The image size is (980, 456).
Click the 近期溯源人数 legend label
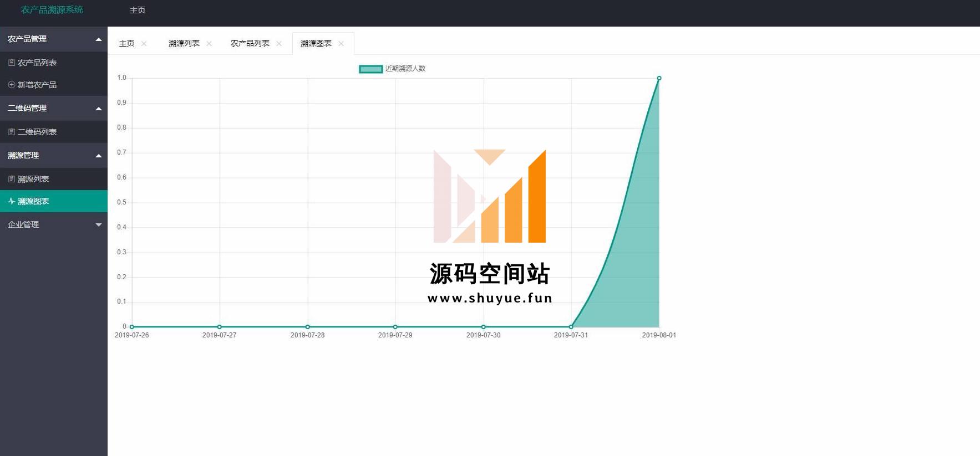click(x=405, y=69)
